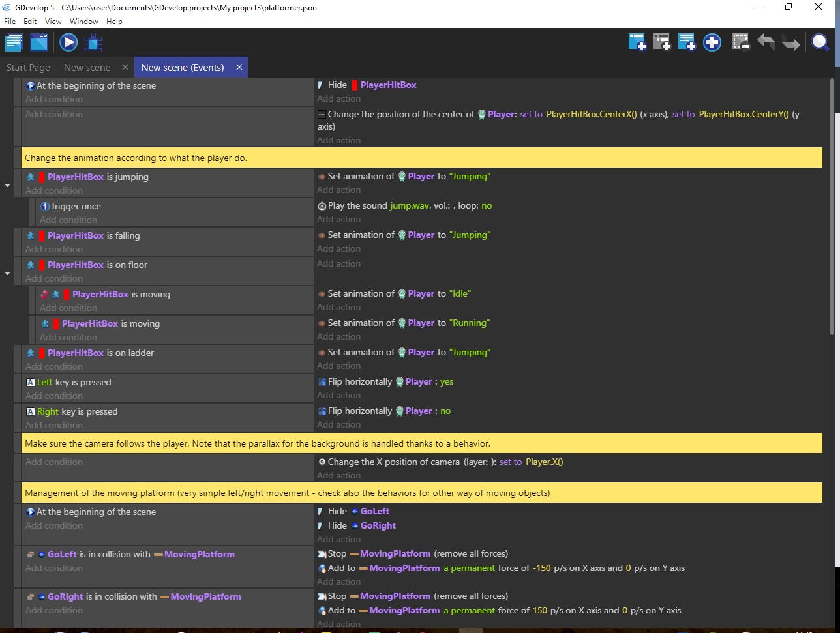Add a sub-event to selected event

[662, 42]
